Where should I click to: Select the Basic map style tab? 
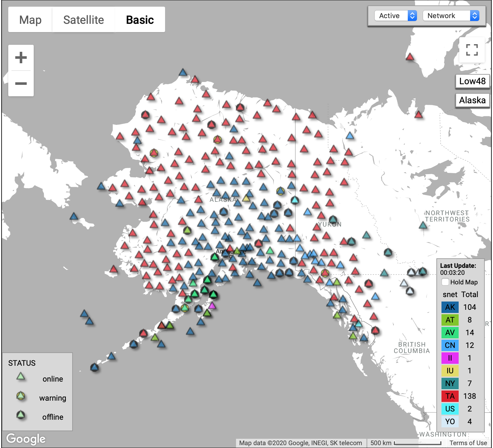pyautogui.click(x=140, y=20)
